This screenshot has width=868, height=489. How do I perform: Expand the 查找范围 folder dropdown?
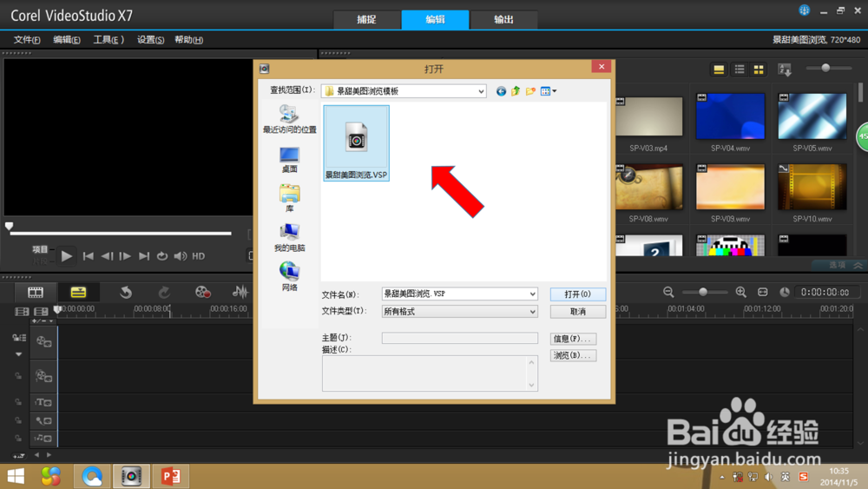tap(481, 91)
